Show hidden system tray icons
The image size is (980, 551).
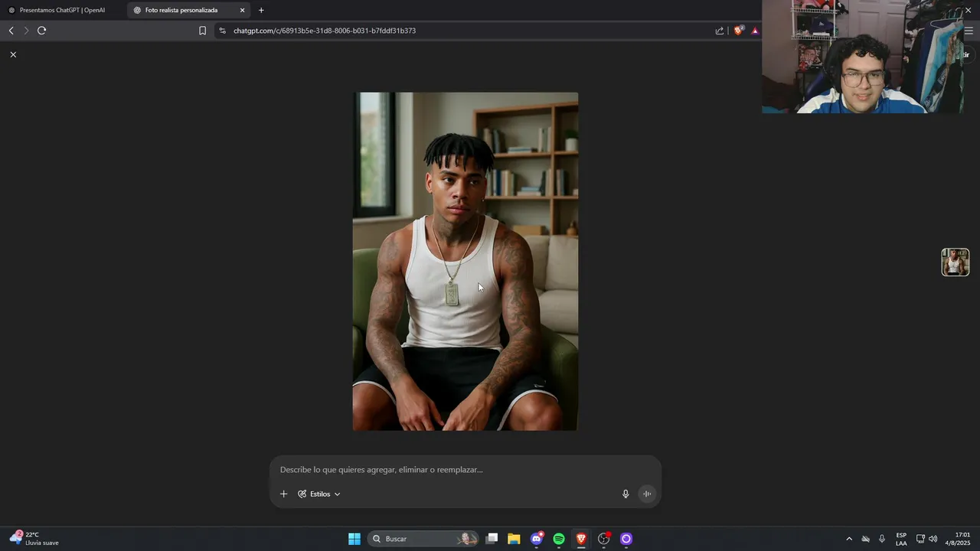[848, 539]
